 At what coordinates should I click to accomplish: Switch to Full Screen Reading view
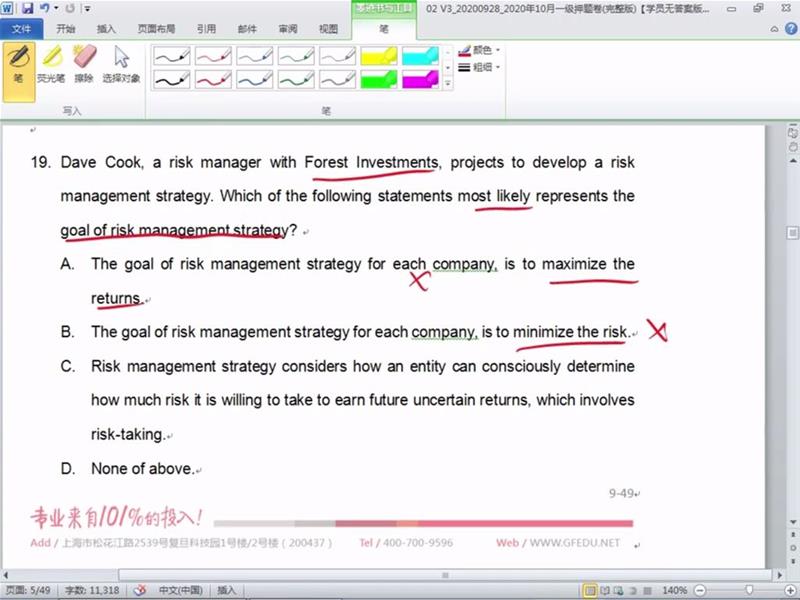coord(605,590)
